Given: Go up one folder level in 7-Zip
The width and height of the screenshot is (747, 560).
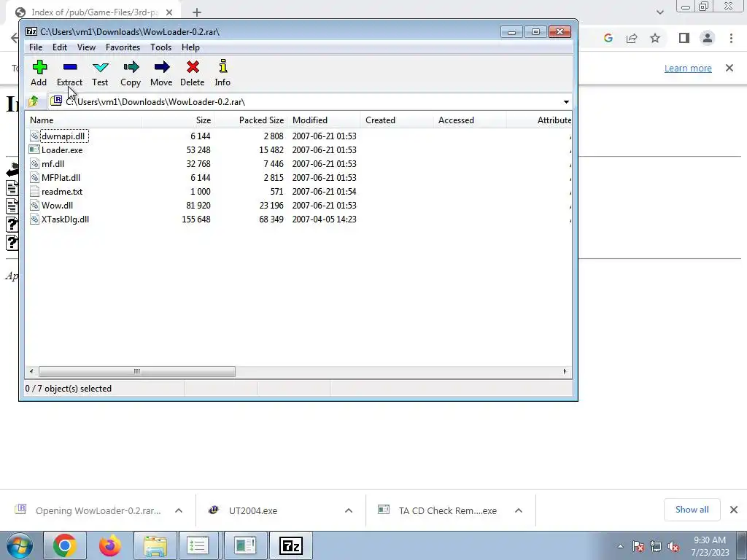Looking at the screenshot, I should 34,101.
